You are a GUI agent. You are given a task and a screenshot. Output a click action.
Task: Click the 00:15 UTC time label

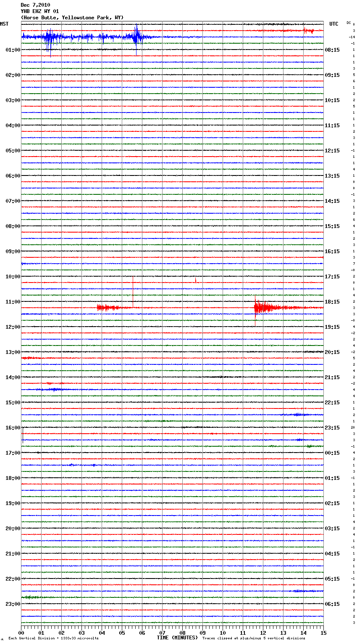pos(332,453)
